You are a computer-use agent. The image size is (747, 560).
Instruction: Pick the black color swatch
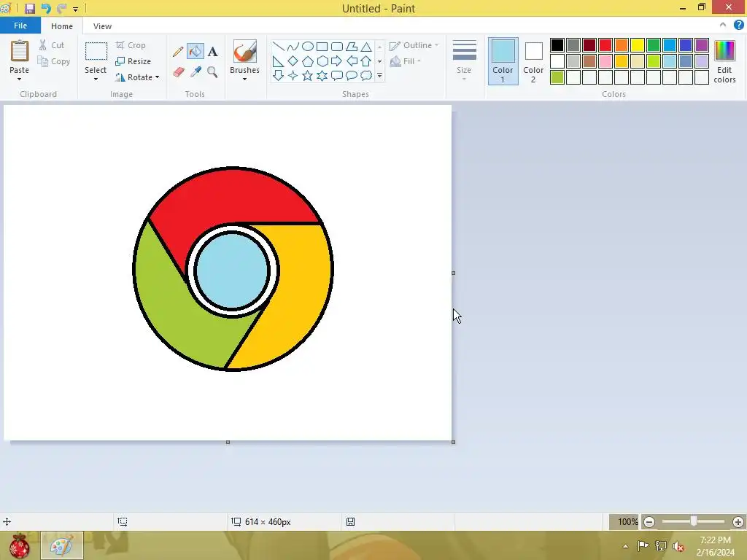[557, 45]
